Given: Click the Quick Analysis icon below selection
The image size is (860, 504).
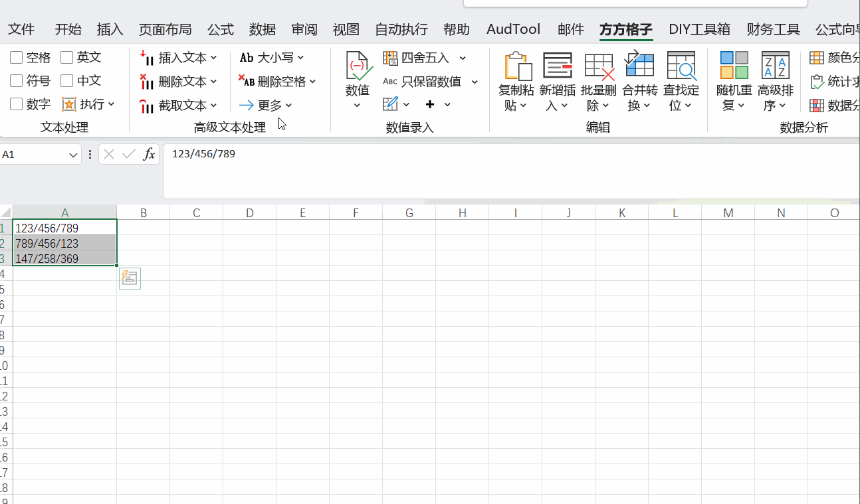Looking at the screenshot, I should (130, 279).
